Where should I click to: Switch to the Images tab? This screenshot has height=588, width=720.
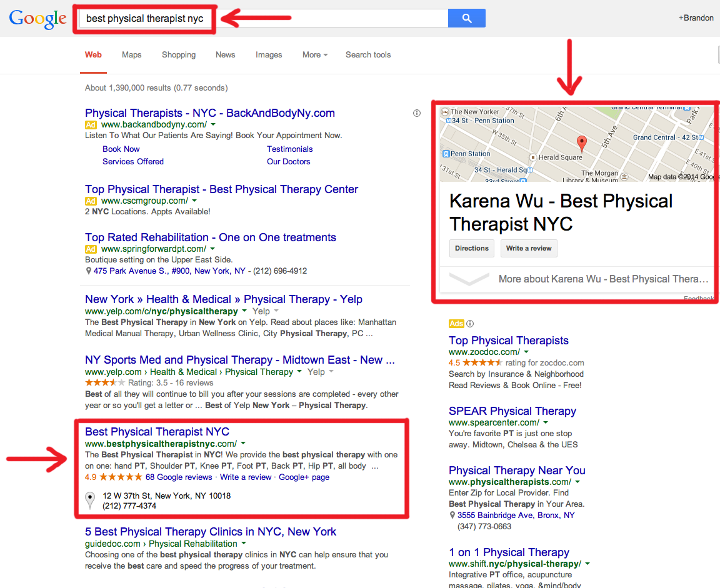click(x=269, y=54)
